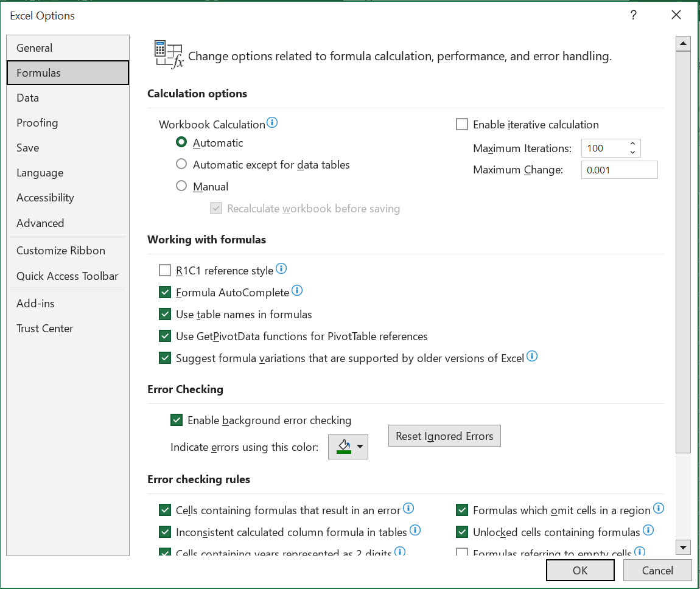Click info icon next to Workbook Calculation
This screenshot has height=589, width=700.
pyautogui.click(x=272, y=123)
